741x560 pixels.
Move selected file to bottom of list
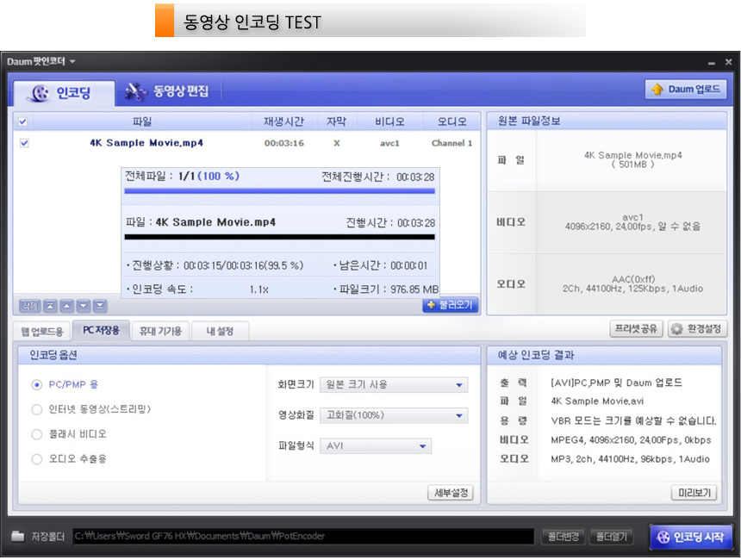coord(100,306)
